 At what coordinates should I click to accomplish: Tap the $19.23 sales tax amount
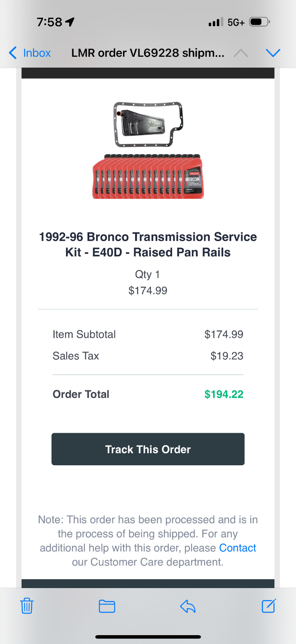(227, 356)
